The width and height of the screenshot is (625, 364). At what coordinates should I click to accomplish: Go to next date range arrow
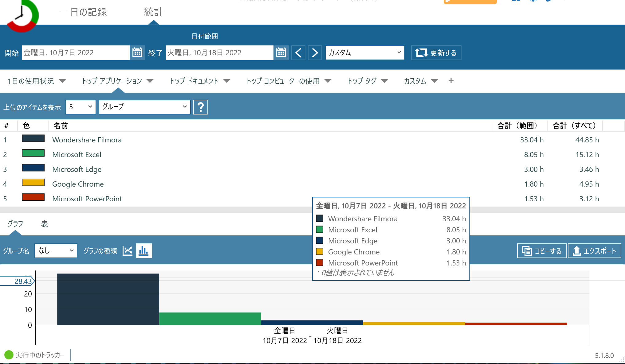[315, 53]
